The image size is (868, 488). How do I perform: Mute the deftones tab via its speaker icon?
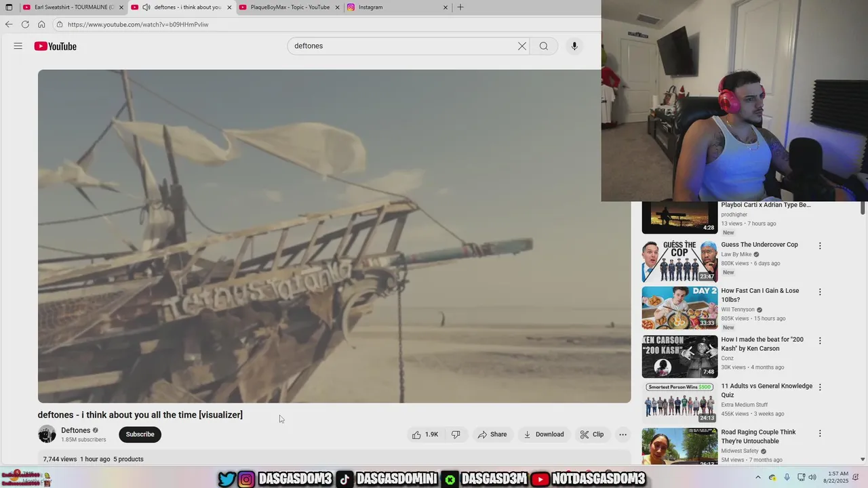point(146,7)
